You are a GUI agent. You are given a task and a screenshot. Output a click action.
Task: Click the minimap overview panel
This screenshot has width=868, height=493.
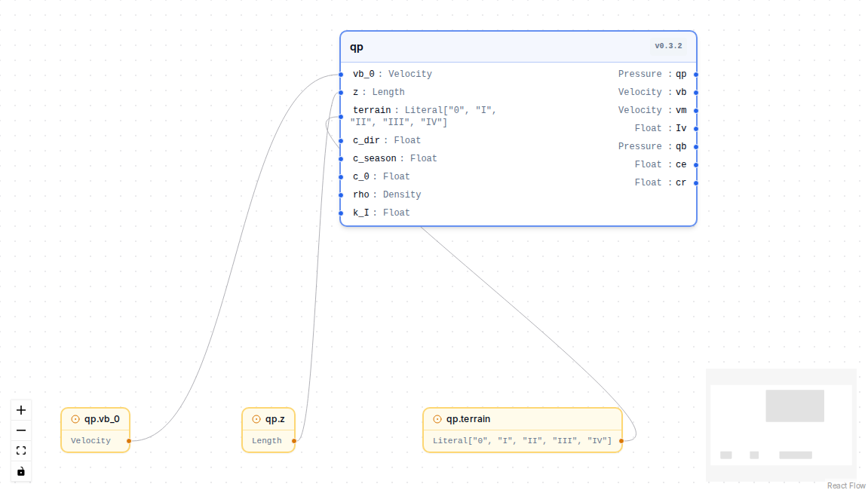pyautogui.click(x=781, y=424)
